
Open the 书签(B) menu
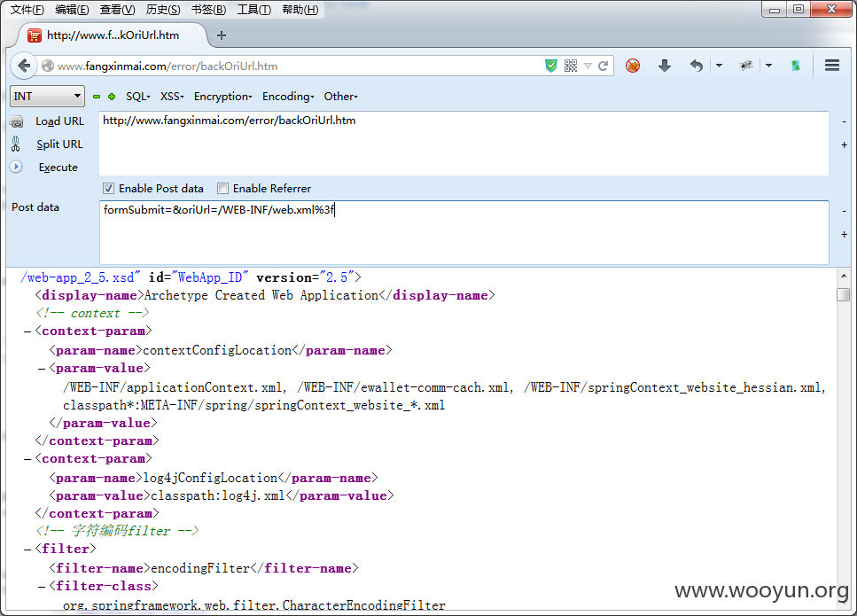(x=209, y=10)
